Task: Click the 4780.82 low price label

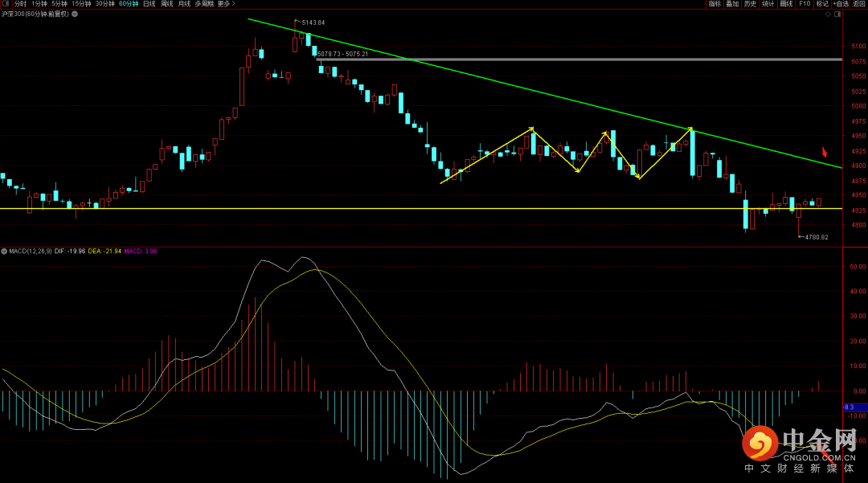Action: (x=817, y=237)
